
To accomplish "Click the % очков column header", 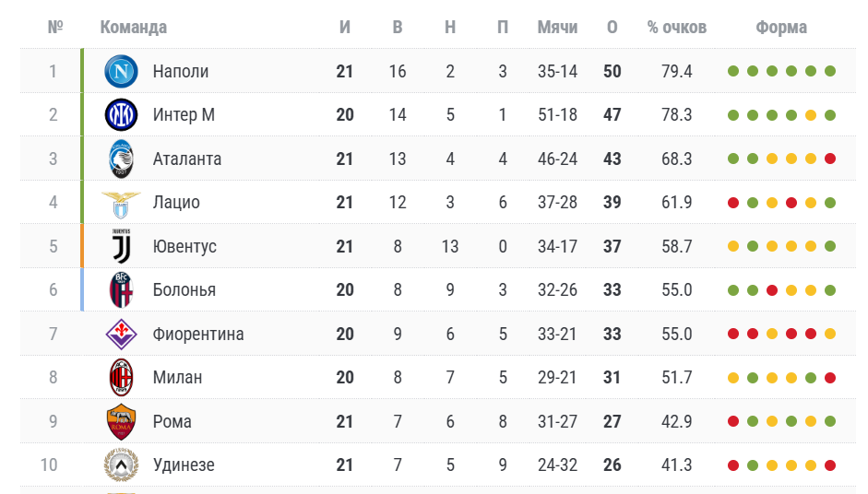I will [x=676, y=27].
